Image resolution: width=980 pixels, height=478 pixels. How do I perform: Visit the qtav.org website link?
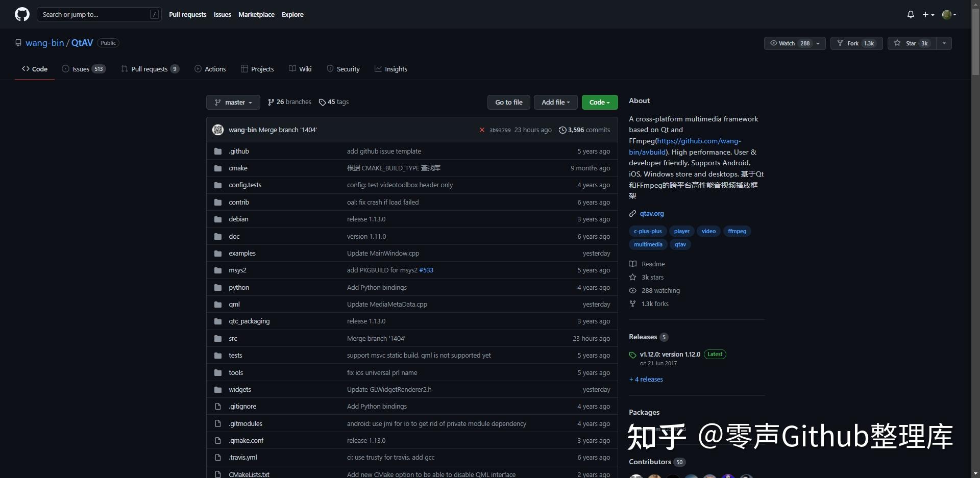[x=652, y=213]
